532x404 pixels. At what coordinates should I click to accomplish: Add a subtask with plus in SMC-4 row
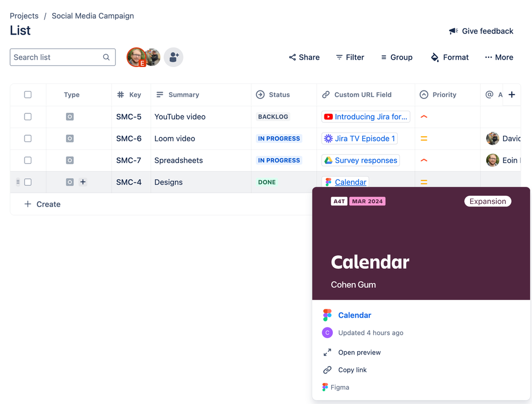83,182
